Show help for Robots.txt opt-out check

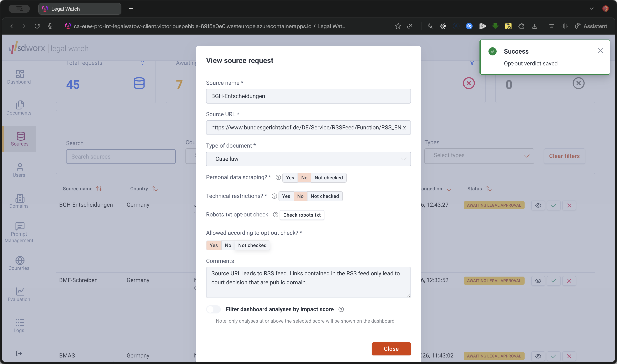[x=275, y=215]
